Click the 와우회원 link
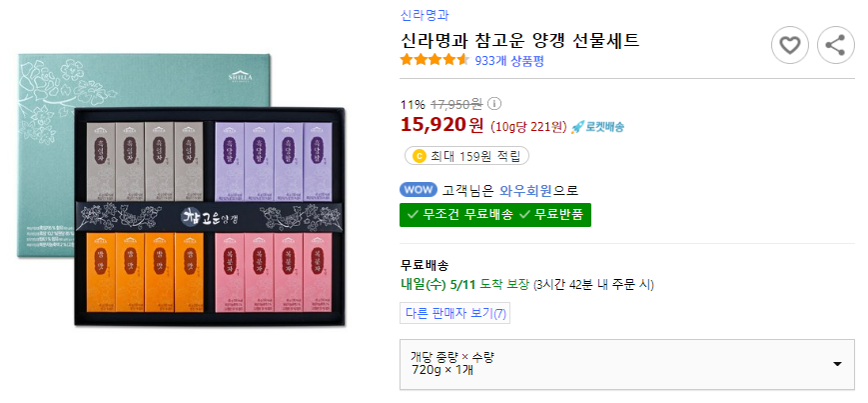The width and height of the screenshot is (868, 403). 525,191
